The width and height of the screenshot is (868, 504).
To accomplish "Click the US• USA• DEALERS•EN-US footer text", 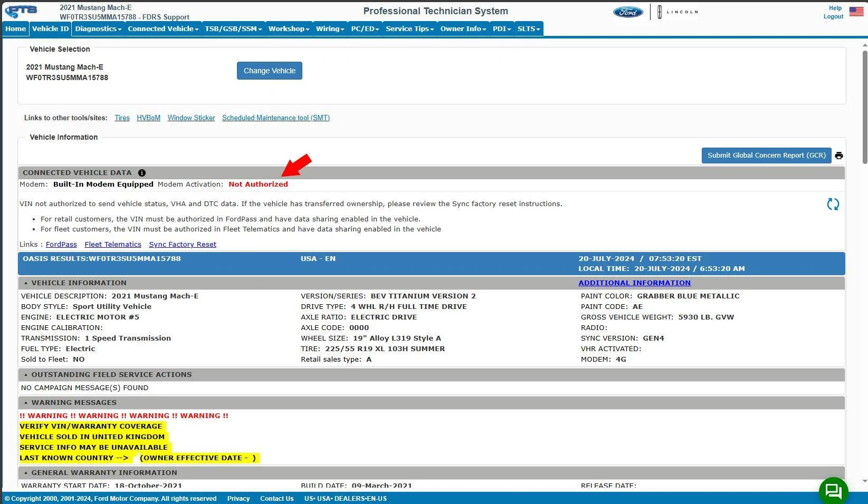I will (346, 499).
